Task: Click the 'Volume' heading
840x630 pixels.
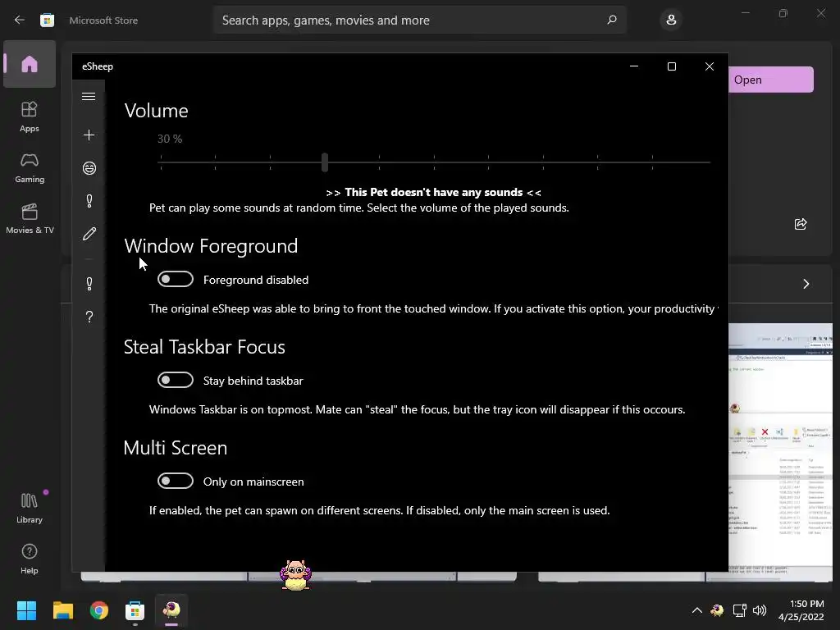Action: (156, 111)
